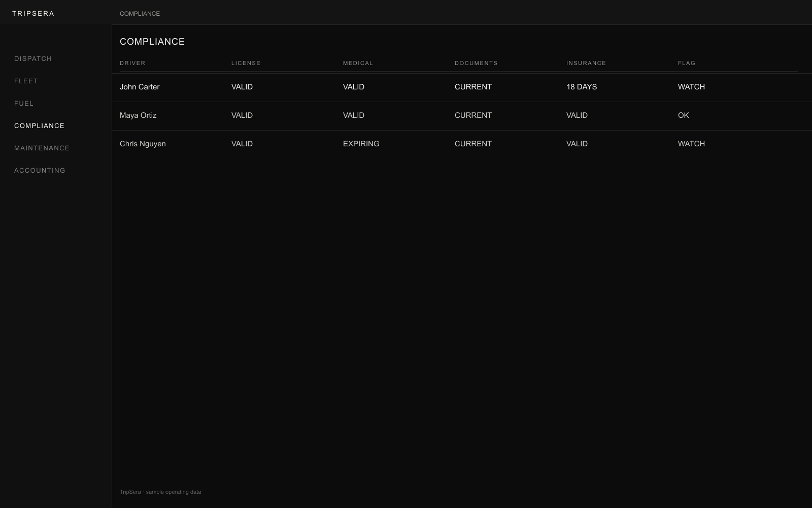Click the License column header
This screenshot has height=508, width=812.
(x=246, y=63)
